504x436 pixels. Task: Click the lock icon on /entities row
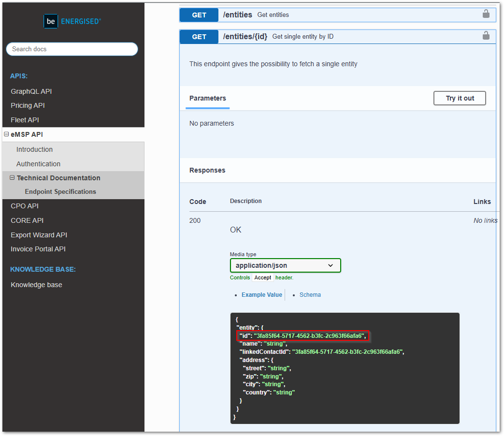click(486, 14)
